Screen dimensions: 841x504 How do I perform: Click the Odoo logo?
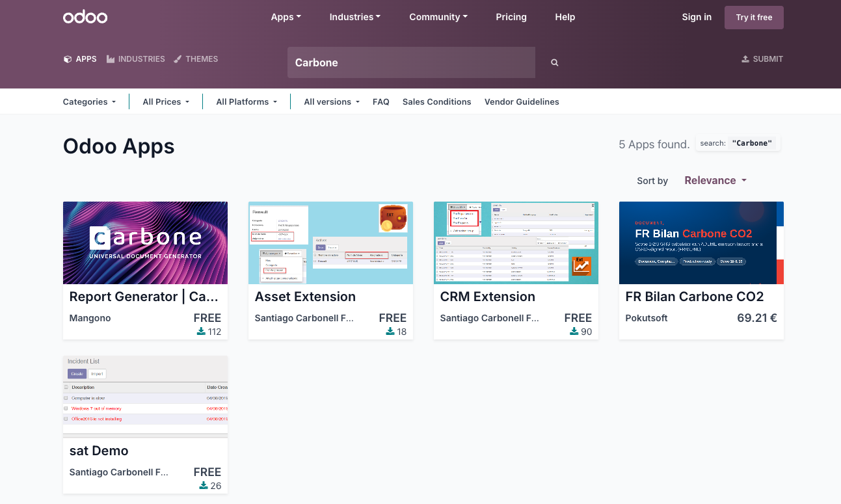click(85, 17)
